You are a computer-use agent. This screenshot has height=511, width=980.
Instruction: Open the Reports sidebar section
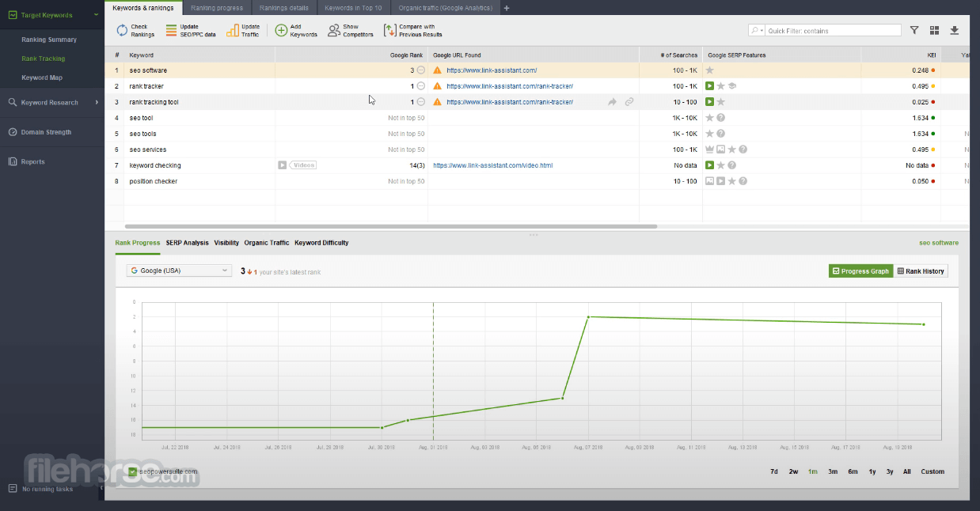(x=32, y=161)
